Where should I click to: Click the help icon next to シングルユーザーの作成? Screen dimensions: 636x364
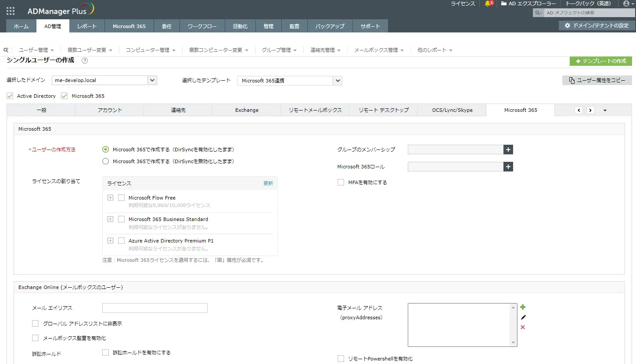85,61
